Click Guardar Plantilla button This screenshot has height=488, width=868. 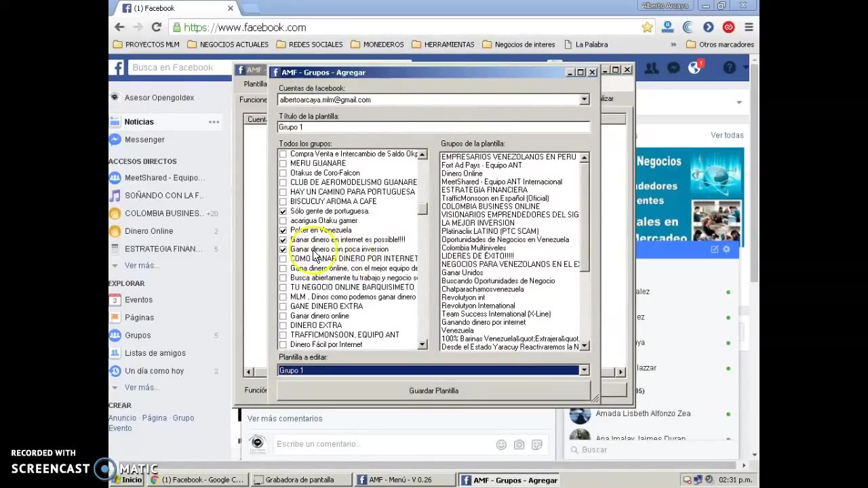pos(434,390)
